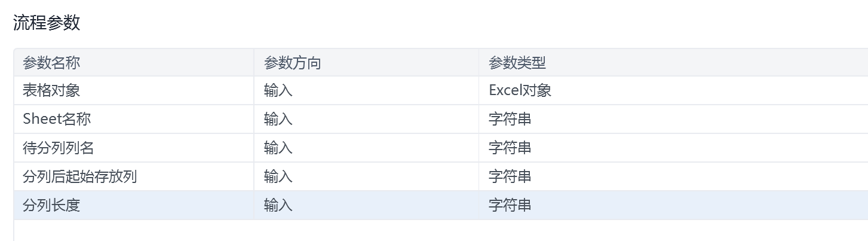868x241 pixels.
Task: Click the 参数类型 column header
Action: click(517, 63)
